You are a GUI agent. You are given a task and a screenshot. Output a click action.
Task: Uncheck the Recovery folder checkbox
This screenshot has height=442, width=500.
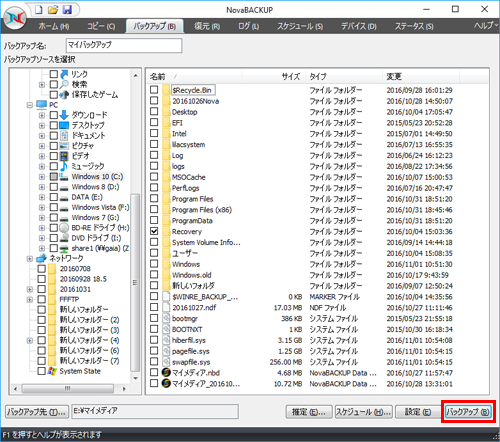[154, 231]
